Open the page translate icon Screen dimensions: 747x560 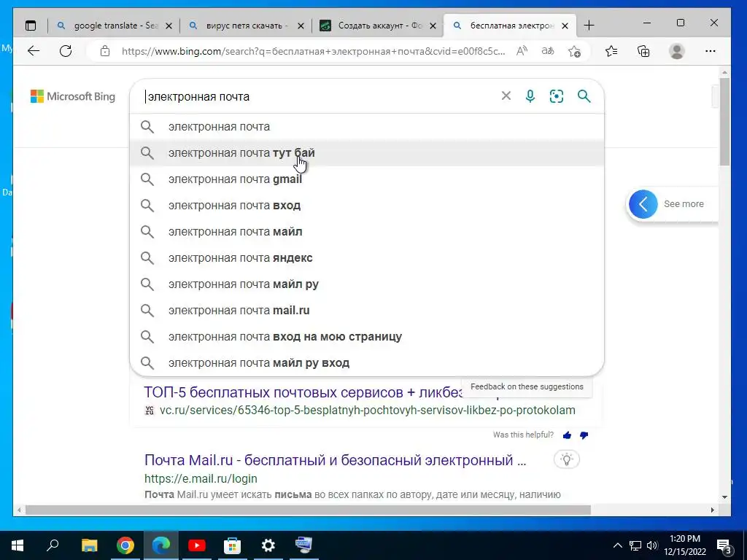(548, 51)
